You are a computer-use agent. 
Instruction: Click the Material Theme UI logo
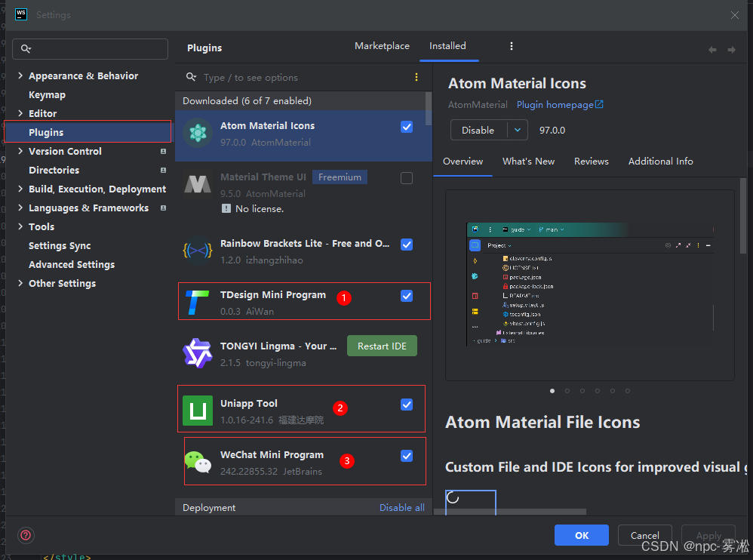pyautogui.click(x=198, y=184)
